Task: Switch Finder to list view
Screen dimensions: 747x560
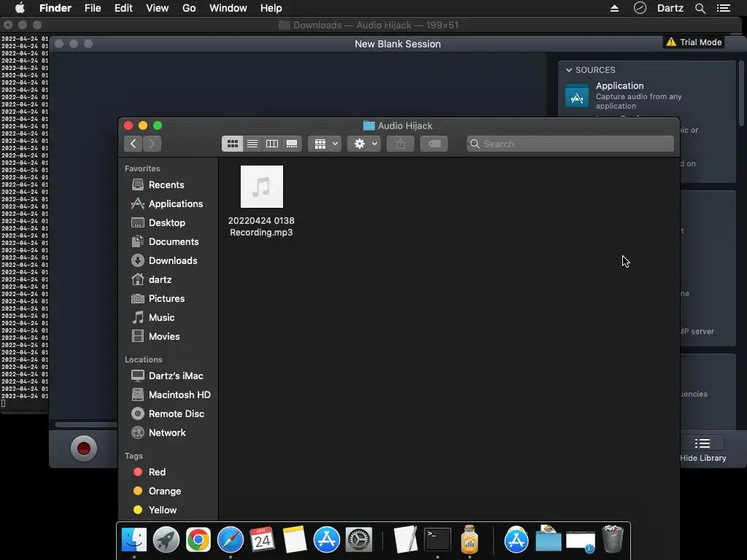Action: pyautogui.click(x=252, y=144)
